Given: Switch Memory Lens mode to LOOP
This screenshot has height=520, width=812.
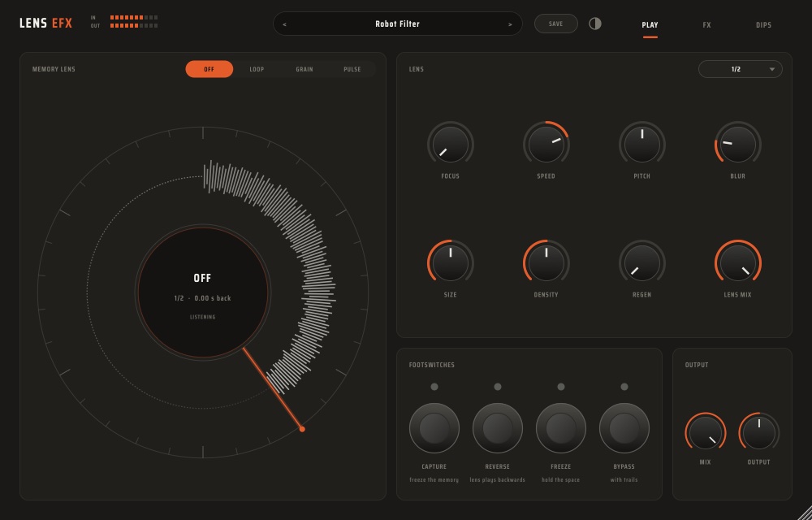Looking at the screenshot, I should point(257,69).
